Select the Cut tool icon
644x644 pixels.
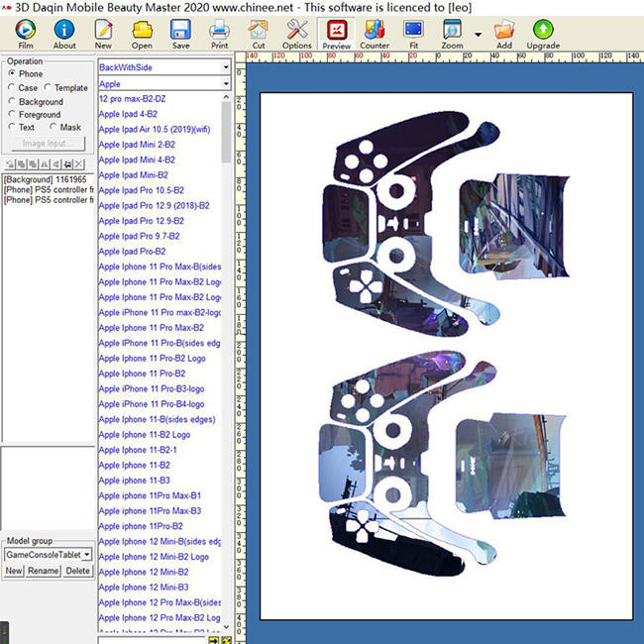click(x=259, y=33)
